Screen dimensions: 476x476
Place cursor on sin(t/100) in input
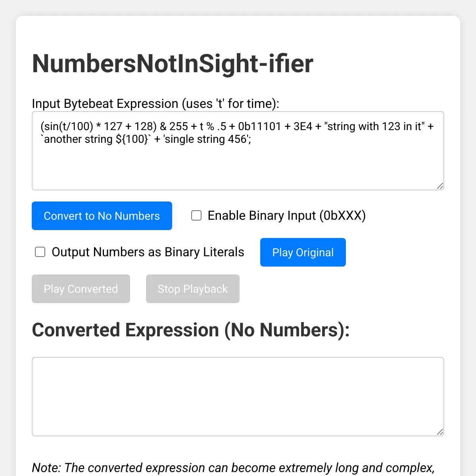coord(67,127)
